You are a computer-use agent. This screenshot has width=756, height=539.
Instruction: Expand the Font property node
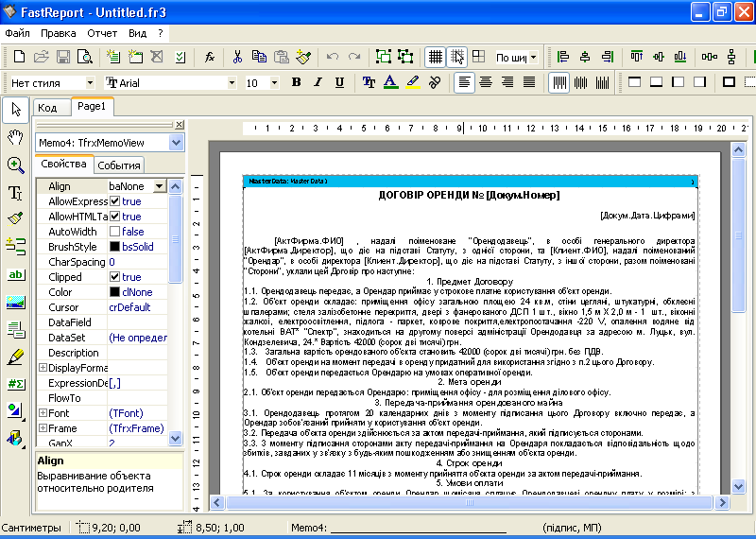coord(43,413)
